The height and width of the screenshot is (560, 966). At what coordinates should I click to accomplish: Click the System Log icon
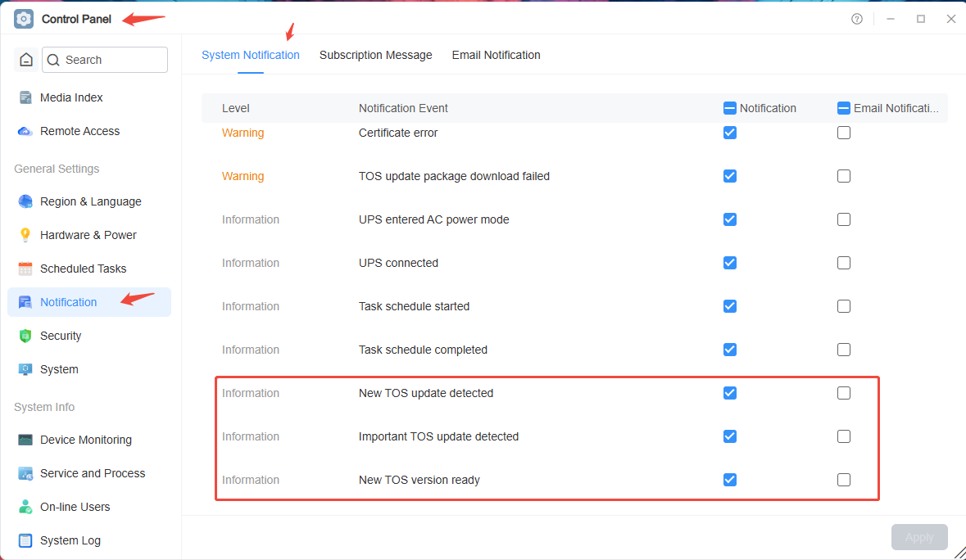[25, 540]
